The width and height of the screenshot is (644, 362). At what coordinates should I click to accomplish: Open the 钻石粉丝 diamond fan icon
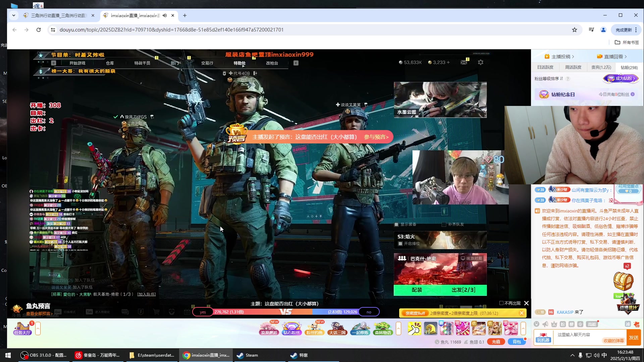tap(291, 328)
